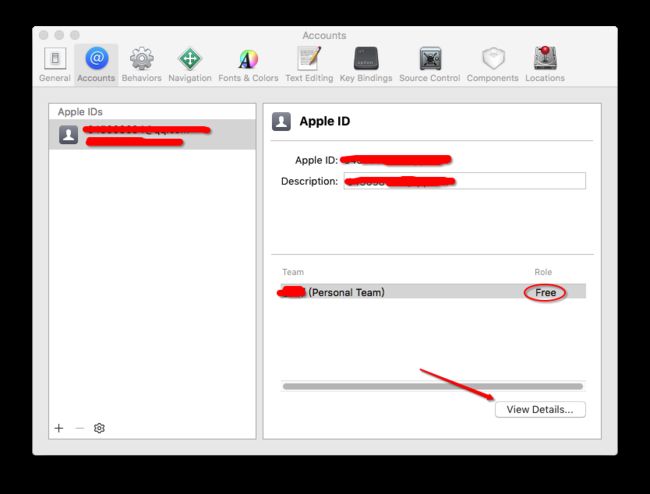
Task: Remove selected account with minus button
Action: pyautogui.click(x=80, y=428)
